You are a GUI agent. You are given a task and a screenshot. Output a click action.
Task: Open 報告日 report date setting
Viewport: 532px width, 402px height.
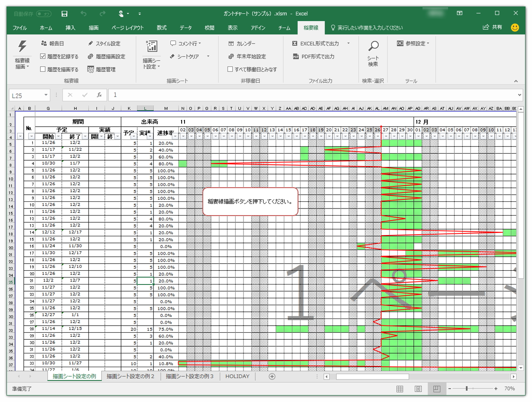(x=52, y=43)
